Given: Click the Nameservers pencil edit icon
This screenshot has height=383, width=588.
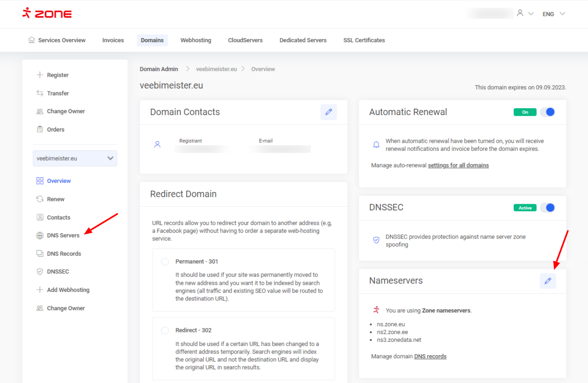Looking at the screenshot, I should (548, 281).
